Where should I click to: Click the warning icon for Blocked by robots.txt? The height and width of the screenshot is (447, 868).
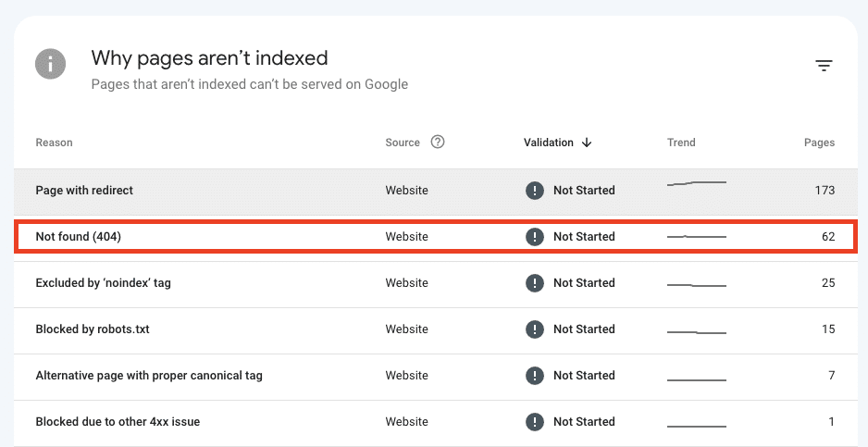534,329
